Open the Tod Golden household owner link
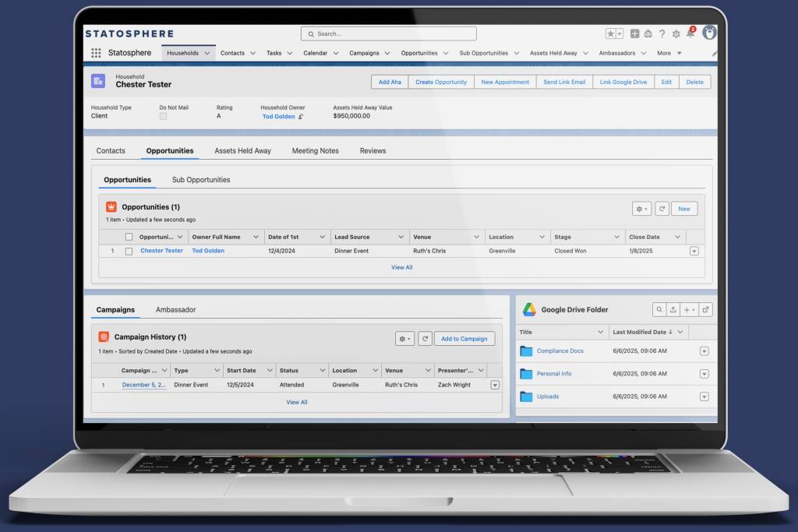This screenshot has height=532, width=798. (x=278, y=116)
